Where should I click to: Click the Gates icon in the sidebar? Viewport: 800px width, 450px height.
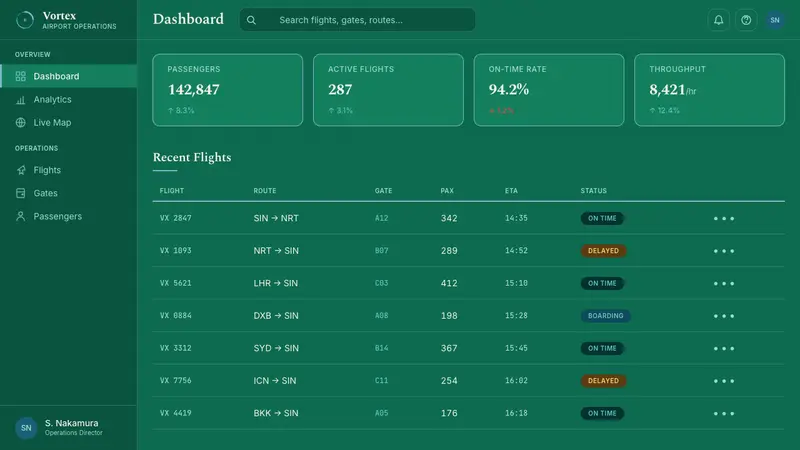(x=20, y=193)
